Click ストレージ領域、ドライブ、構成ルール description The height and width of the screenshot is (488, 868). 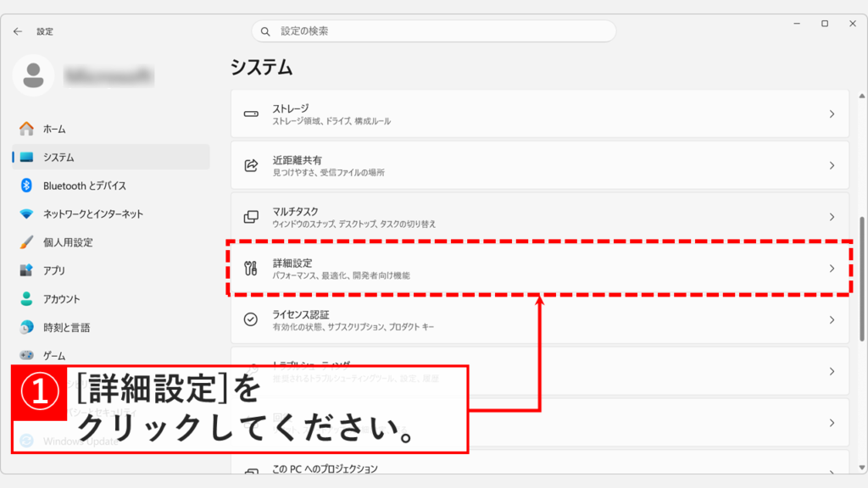331,121
